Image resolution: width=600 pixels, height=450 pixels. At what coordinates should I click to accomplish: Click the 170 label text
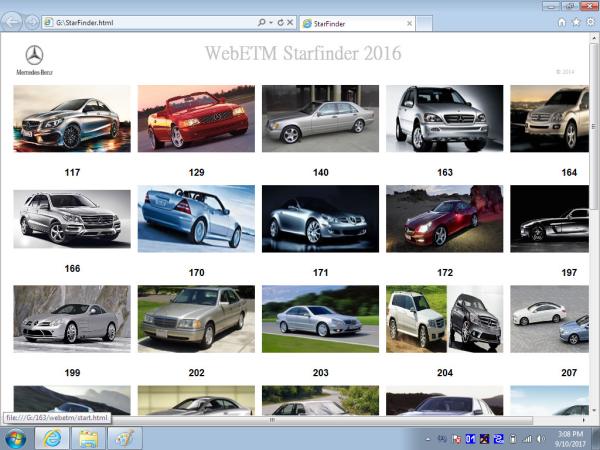pyautogui.click(x=196, y=273)
